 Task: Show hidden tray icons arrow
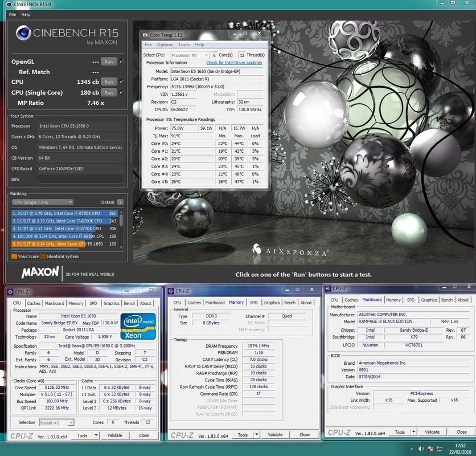[412, 449]
